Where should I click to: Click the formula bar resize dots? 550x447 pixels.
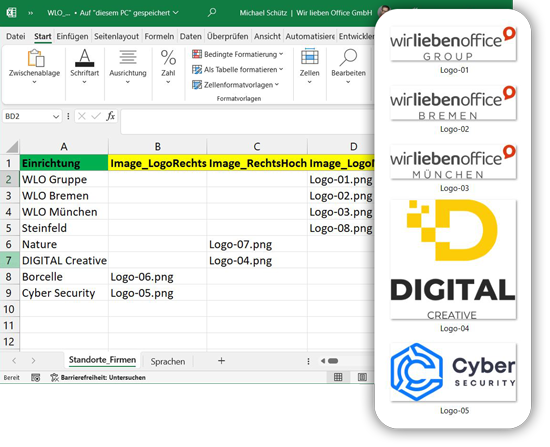[x=68, y=116]
